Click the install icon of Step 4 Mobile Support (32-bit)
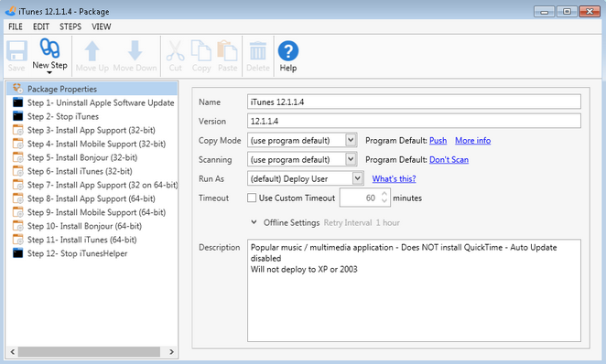The height and width of the screenshot is (364, 606). pyautogui.click(x=17, y=144)
